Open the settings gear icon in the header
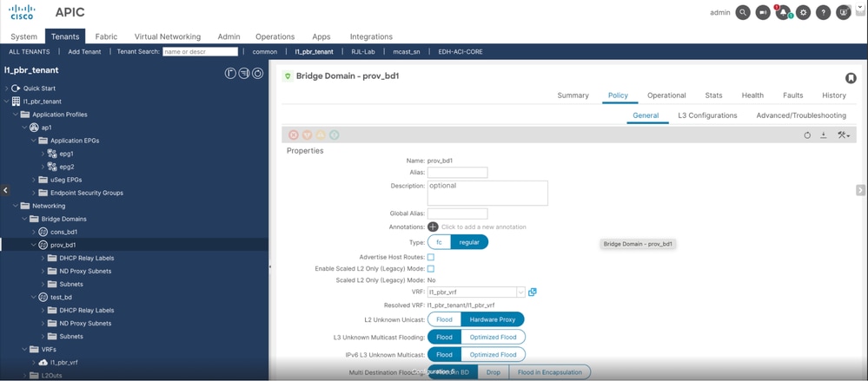 [x=803, y=12]
